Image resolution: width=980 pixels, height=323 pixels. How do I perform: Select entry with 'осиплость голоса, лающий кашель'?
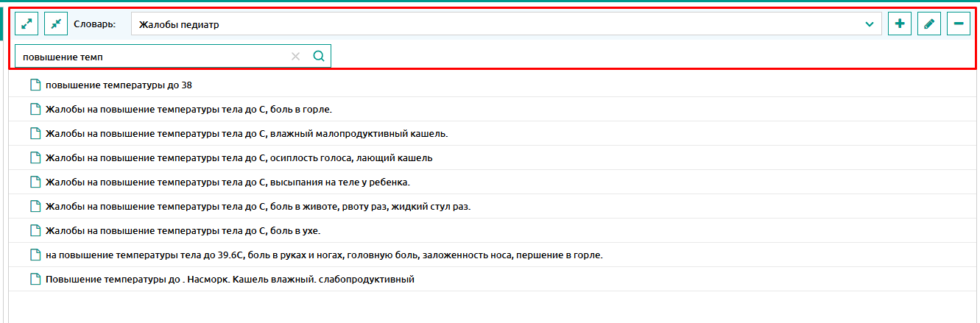[x=239, y=157]
